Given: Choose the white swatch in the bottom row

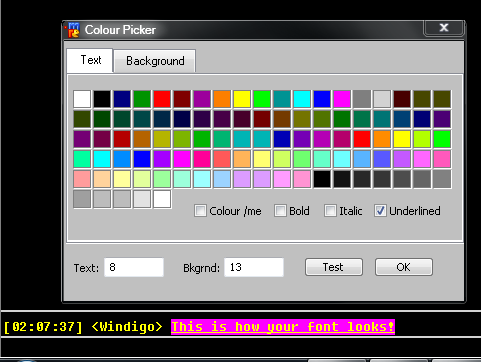Looking at the screenshot, I should [x=162, y=199].
